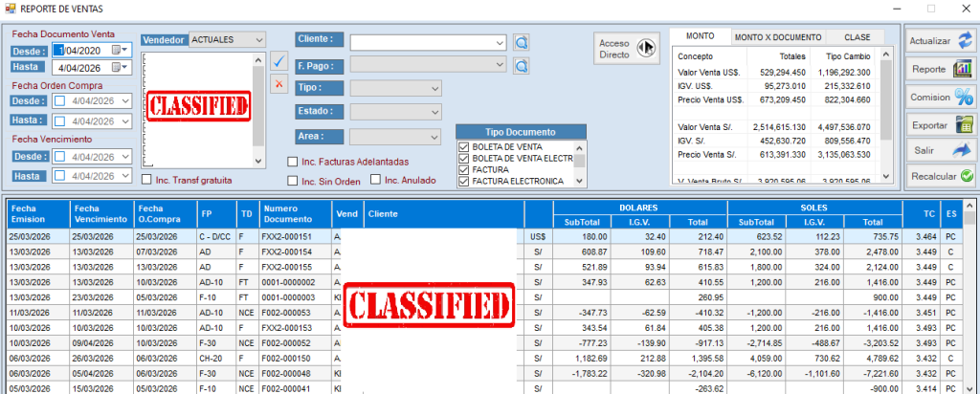
Task: Click the Comision percent button
Action: [941, 97]
